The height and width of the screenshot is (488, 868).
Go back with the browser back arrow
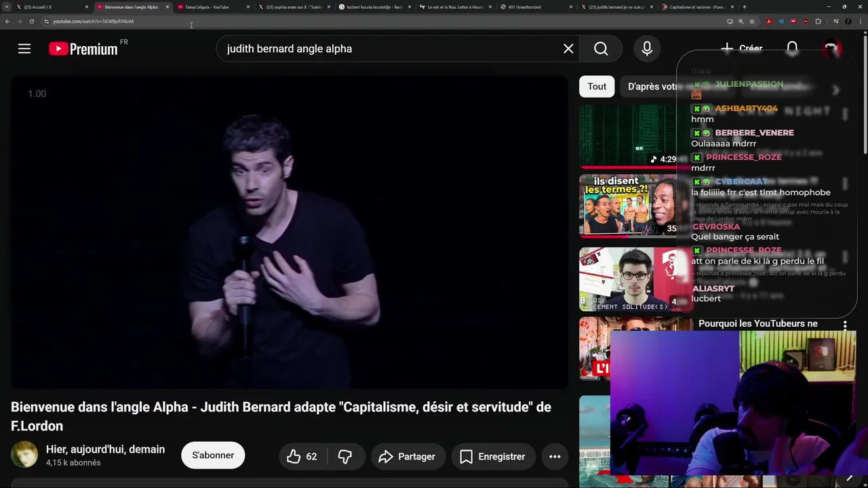(x=7, y=21)
